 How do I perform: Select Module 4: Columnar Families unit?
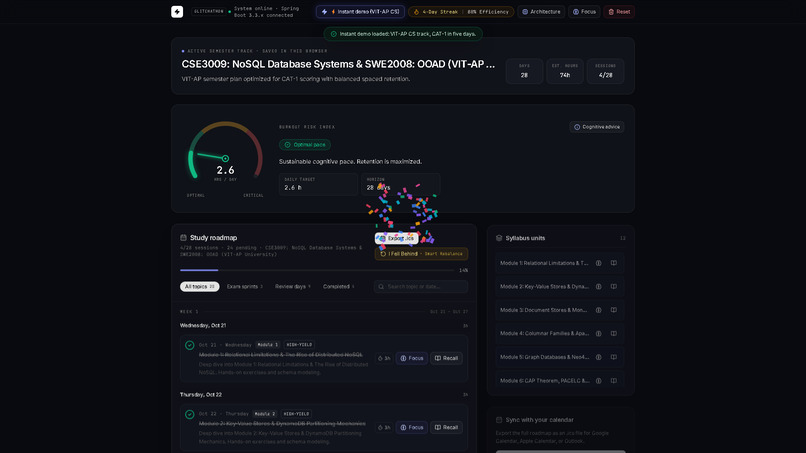(544, 333)
